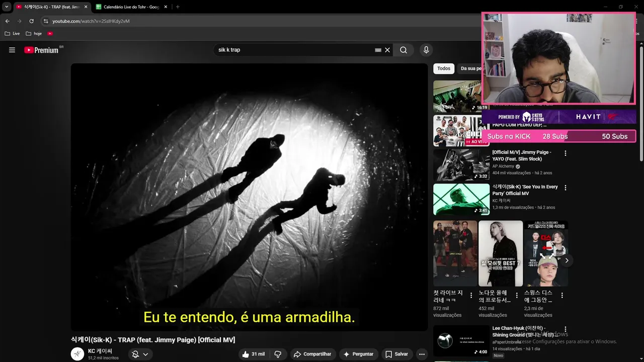Switch to Calendário Live do Tohr tab

tap(130, 7)
